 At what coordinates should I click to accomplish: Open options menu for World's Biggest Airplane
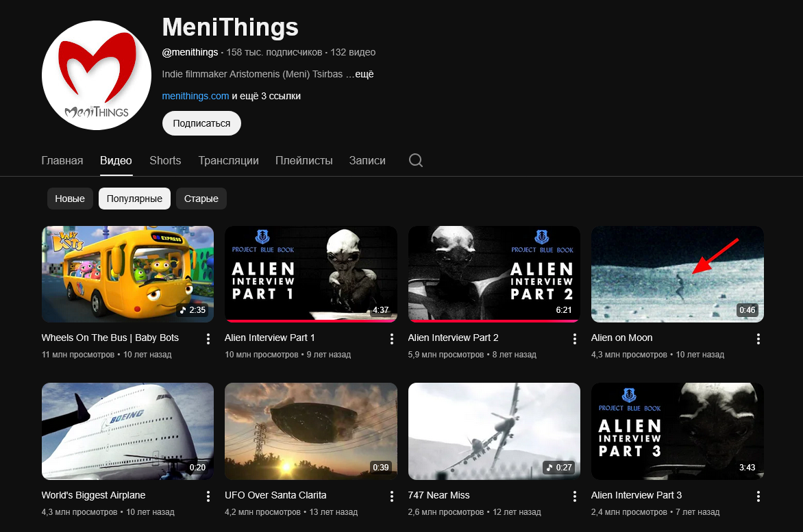pos(208,496)
